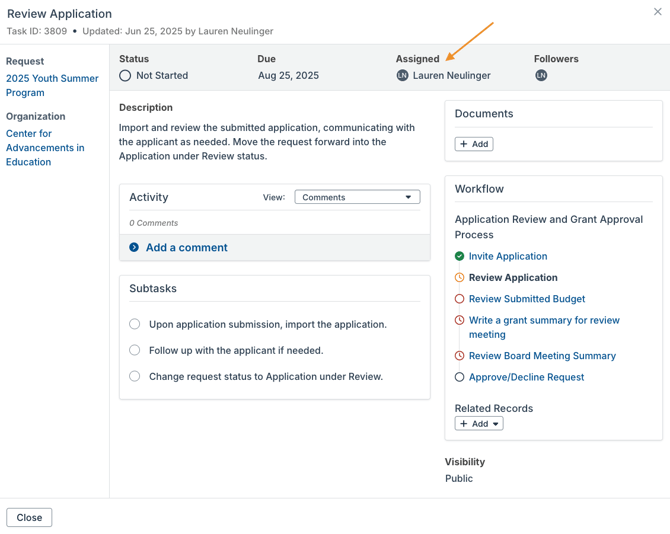
Task: Check the Change request status subtask
Action: (135, 376)
